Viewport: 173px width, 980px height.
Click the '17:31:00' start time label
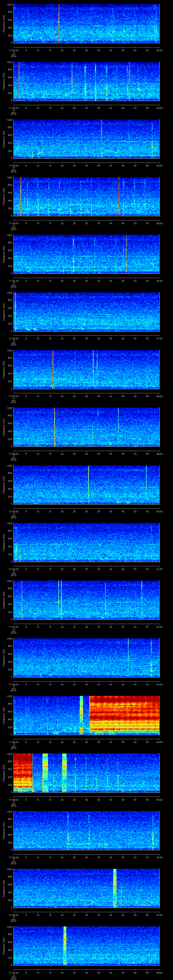[x=13, y=50]
